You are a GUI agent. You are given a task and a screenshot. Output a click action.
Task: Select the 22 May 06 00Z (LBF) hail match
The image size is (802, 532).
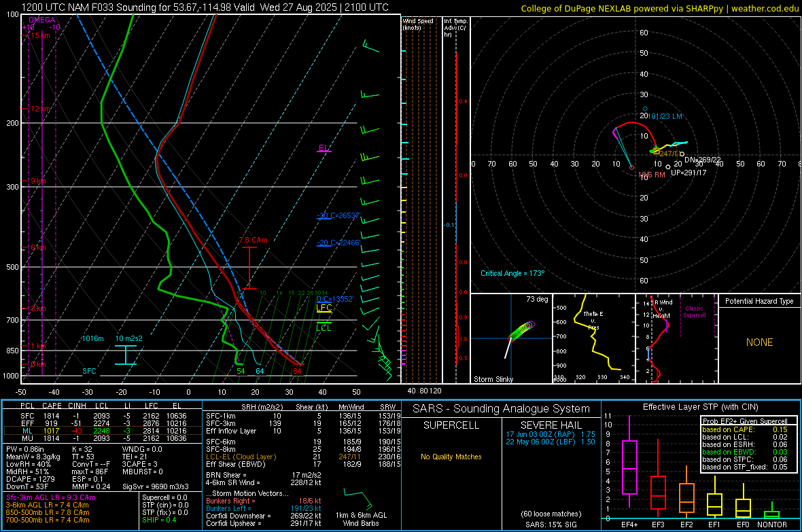[551, 442]
